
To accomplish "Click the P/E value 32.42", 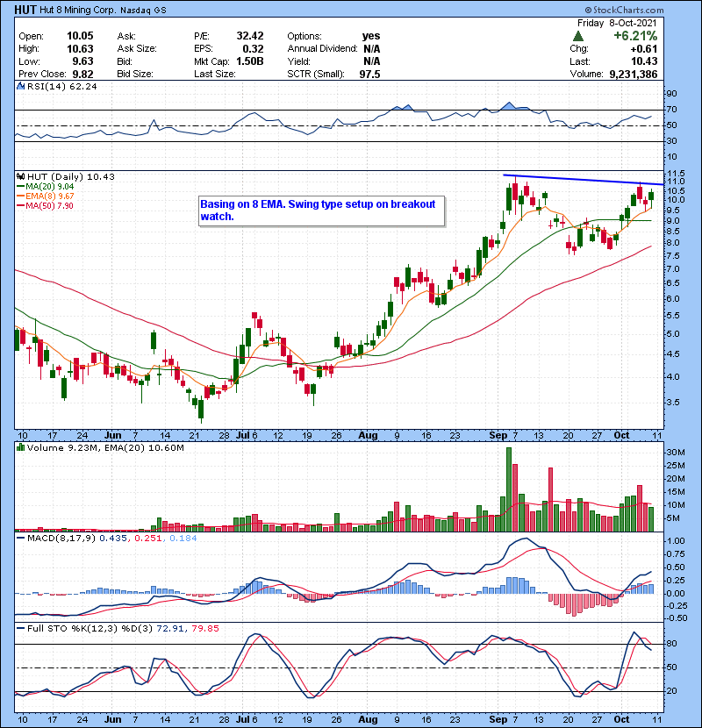I will [250, 36].
